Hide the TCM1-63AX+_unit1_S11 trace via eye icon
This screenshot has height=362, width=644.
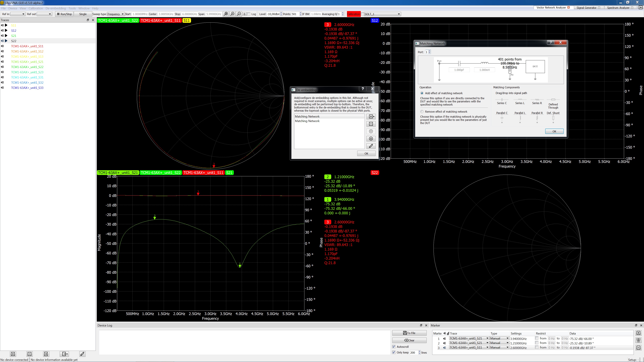click(3, 46)
